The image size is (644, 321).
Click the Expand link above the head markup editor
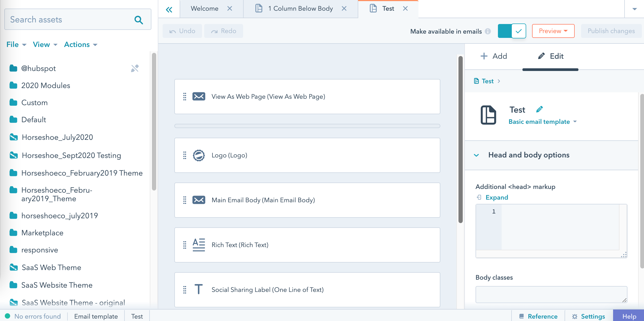[x=496, y=197]
